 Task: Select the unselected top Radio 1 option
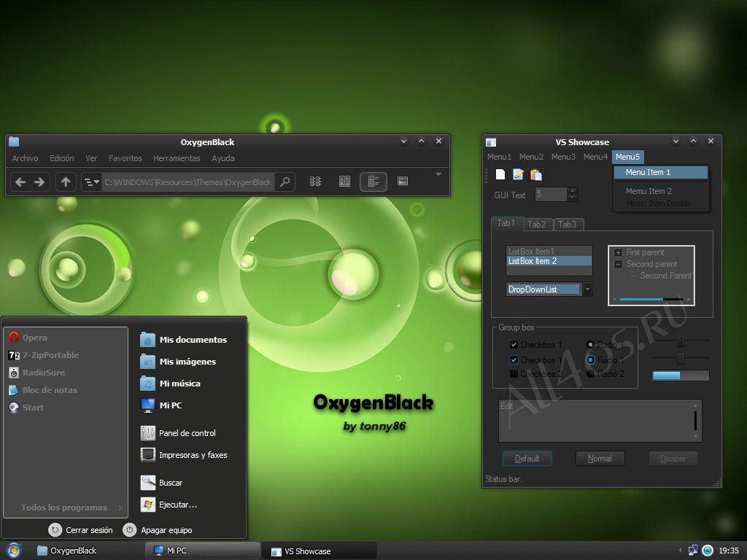coord(590,344)
